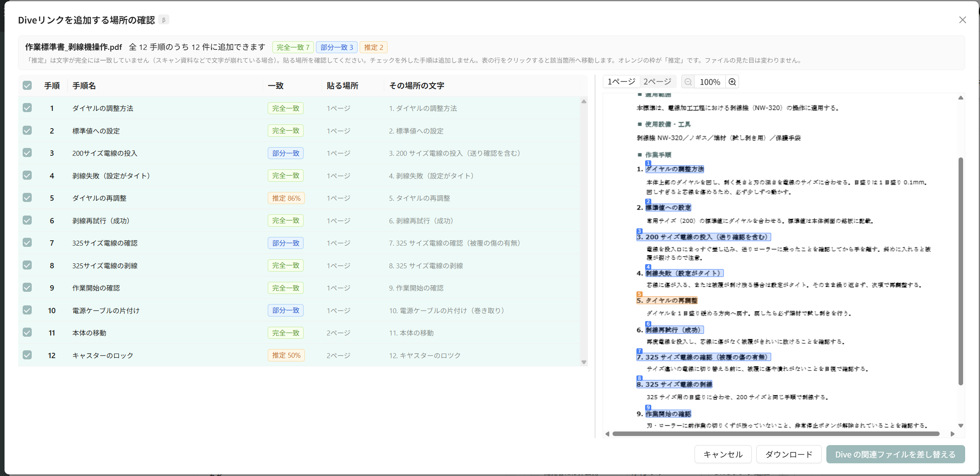This screenshot has height=476, width=980.
Task: Uncheck step 9 作業開始の確認
Action: click(27, 288)
